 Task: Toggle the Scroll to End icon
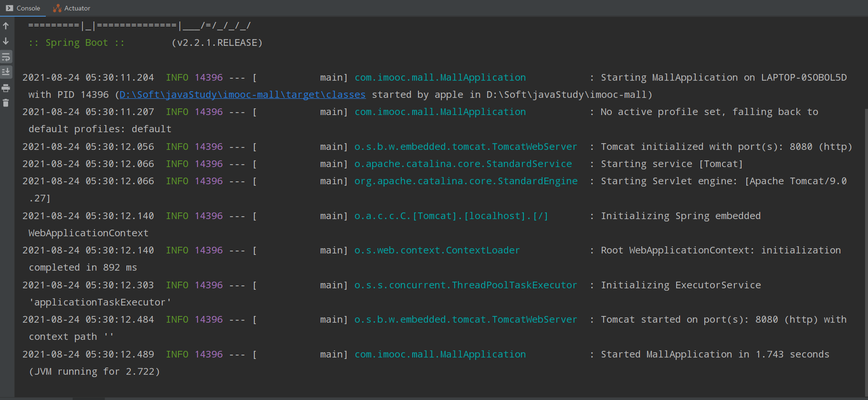6,72
